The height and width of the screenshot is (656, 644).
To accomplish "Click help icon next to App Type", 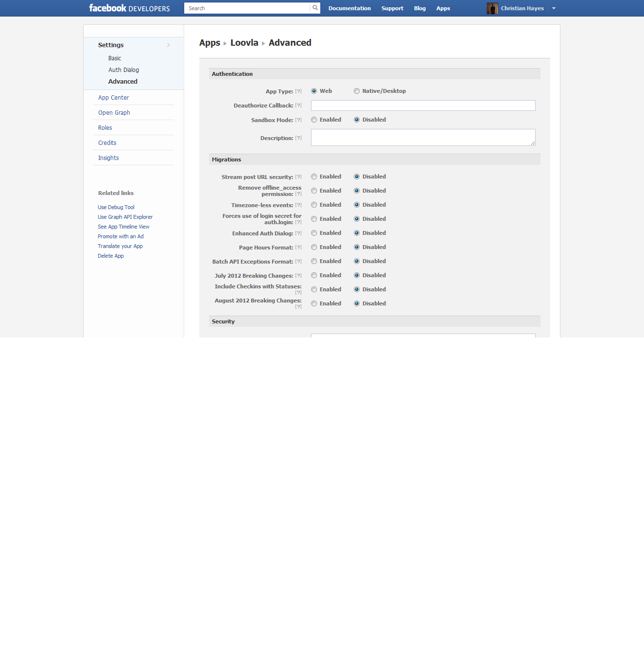I will 298,91.
